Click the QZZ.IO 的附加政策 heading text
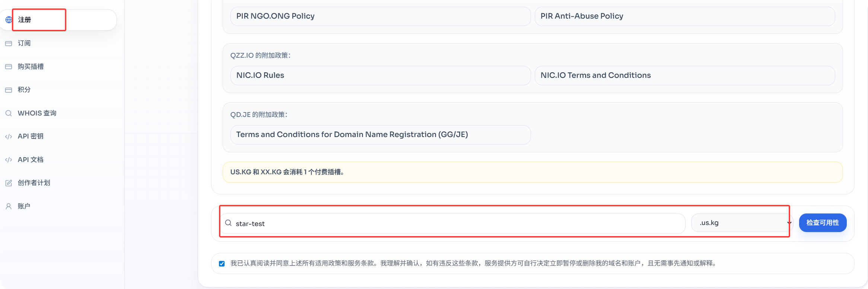 (260, 55)
